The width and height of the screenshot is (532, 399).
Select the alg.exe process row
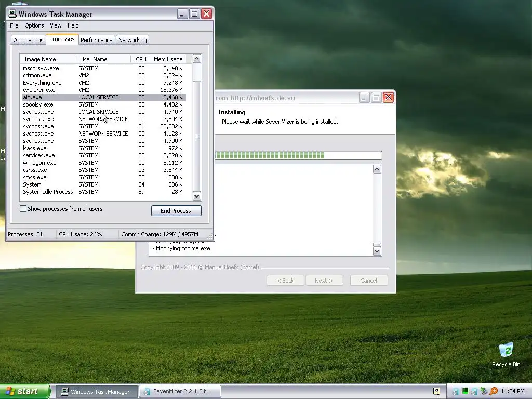click(104, 97)
